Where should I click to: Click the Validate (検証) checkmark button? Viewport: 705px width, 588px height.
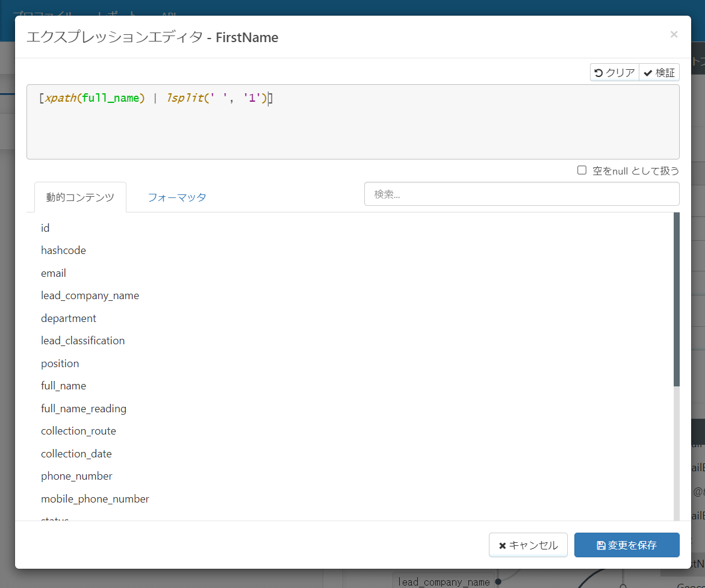pos(659,73)
